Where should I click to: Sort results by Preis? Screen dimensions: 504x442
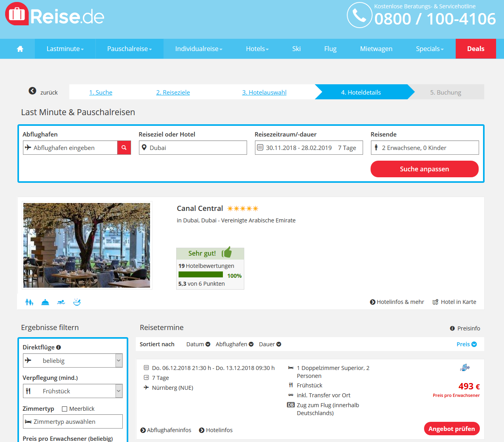(x=467, y=344)
